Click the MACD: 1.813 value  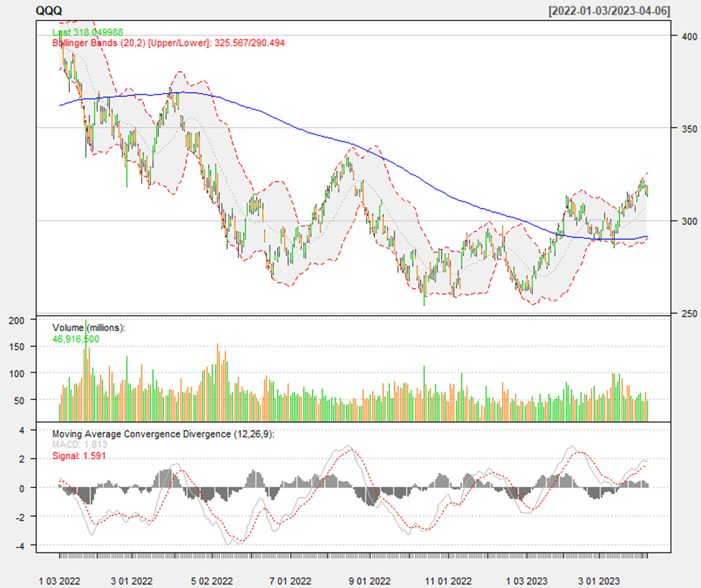click(x=79, y=445)
